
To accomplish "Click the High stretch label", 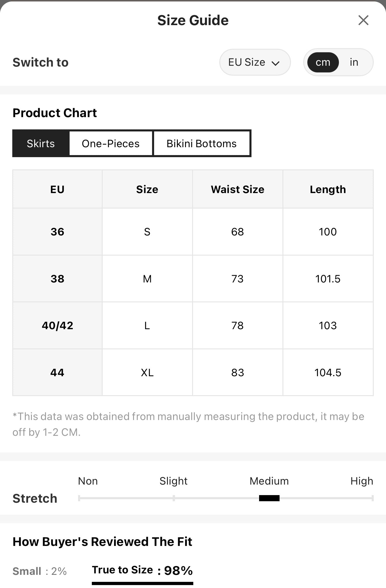I will click(x=362, y=481).
